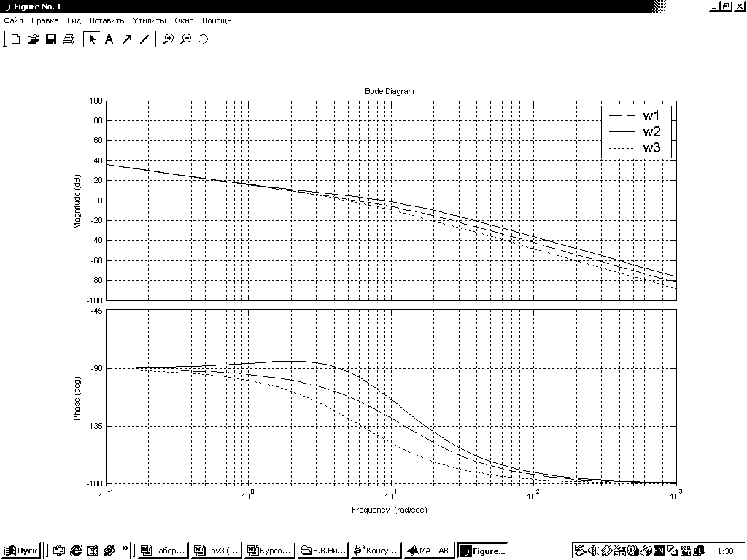
Task: Click the Bode Diagram plot title
Action: pos(390,91)
